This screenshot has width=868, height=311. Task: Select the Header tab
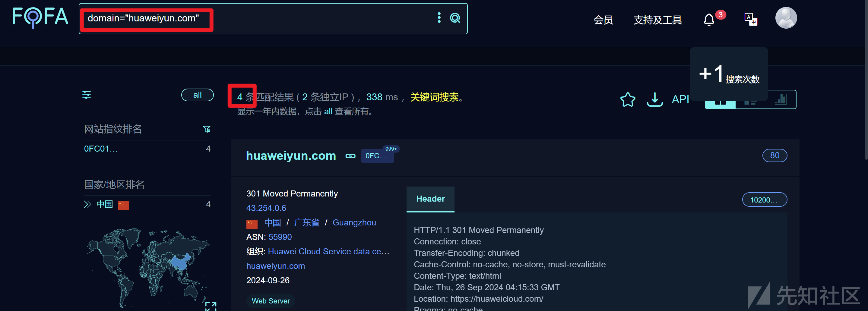click(x=430, y=199)
